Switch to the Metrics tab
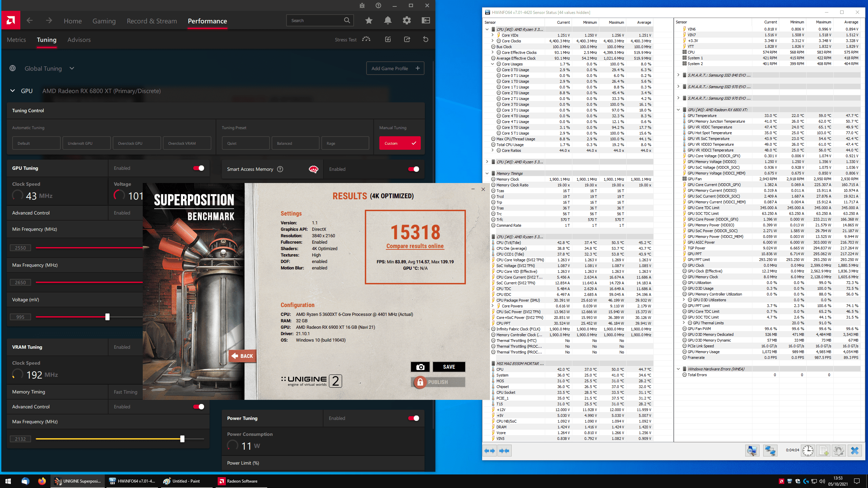This screenshot has height=488, width=868. (x=16, y=40)
